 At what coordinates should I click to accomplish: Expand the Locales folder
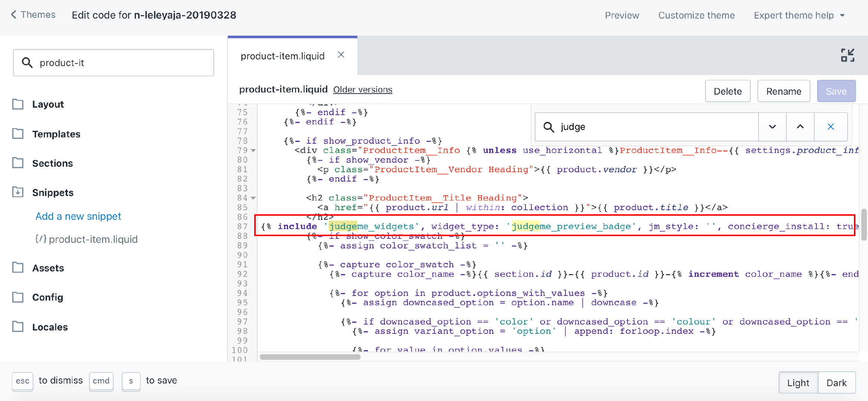(x=18, y=327)
